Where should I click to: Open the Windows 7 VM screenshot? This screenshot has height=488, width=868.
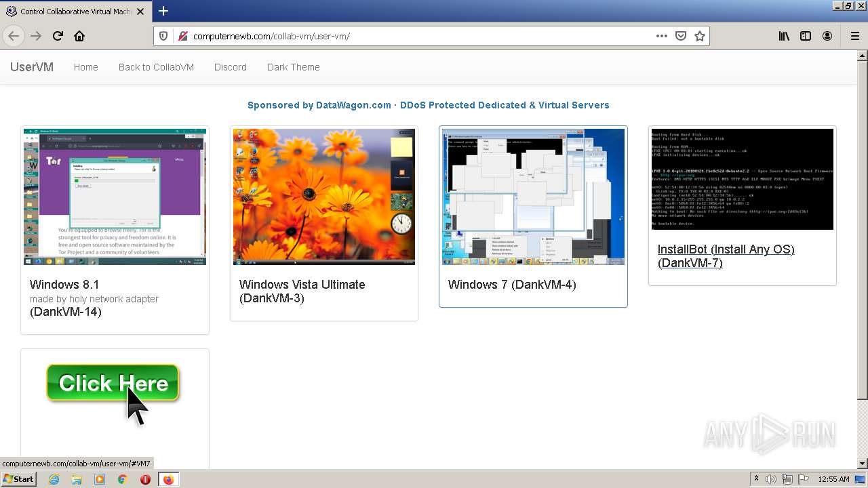click(533, 197)
